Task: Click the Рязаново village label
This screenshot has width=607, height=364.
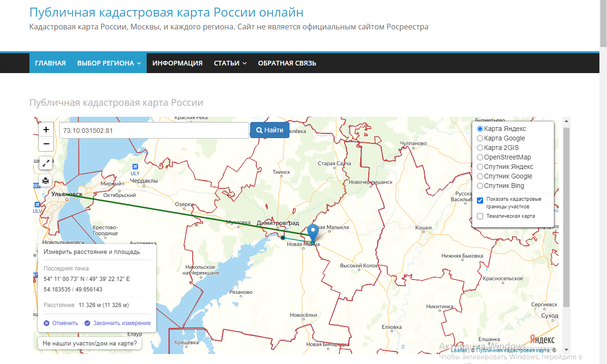Action: point(241,292)
